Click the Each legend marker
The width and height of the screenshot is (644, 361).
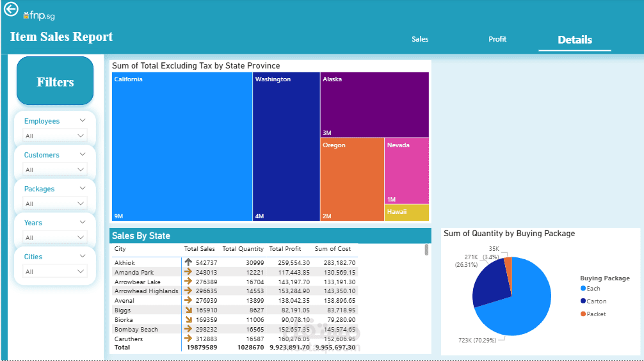(x=583, y=288)
